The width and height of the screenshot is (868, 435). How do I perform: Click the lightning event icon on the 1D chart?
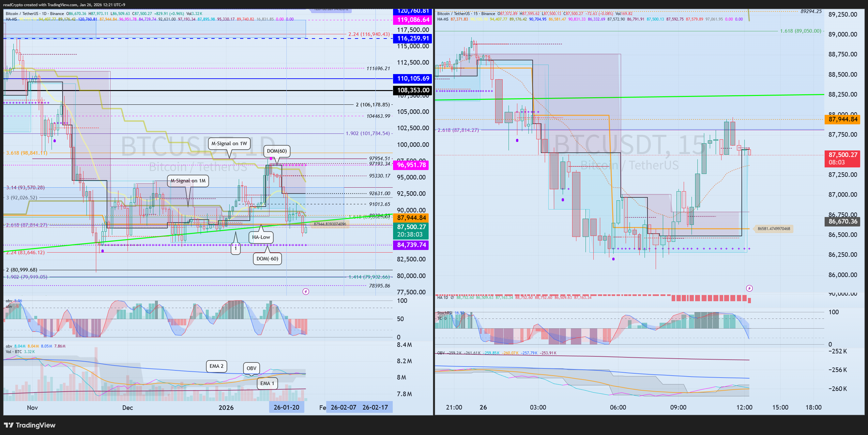306,291
